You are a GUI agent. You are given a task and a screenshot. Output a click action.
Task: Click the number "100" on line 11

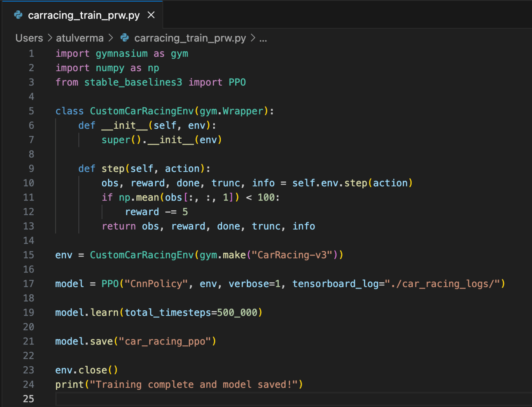[x=266, y=198]
